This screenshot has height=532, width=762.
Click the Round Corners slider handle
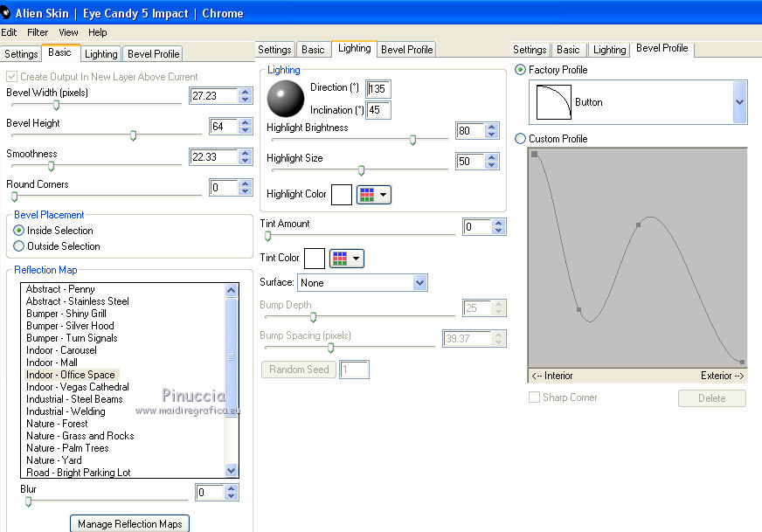(15, 197)
